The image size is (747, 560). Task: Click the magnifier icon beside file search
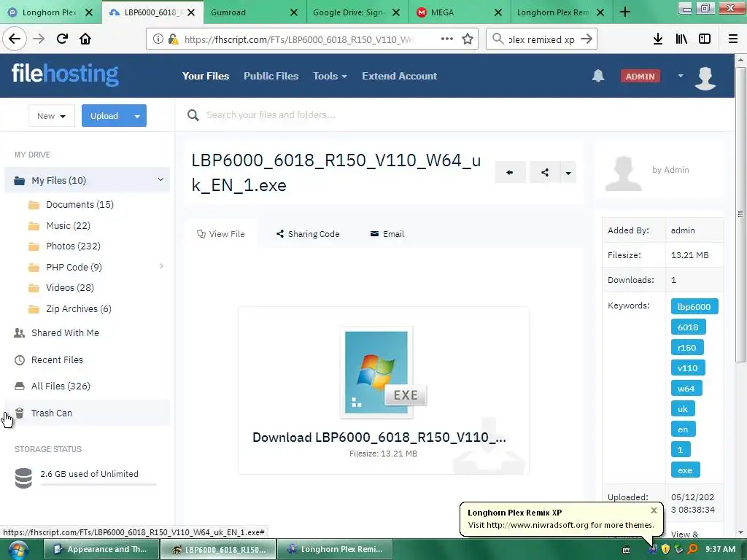(x=193, y=115)
